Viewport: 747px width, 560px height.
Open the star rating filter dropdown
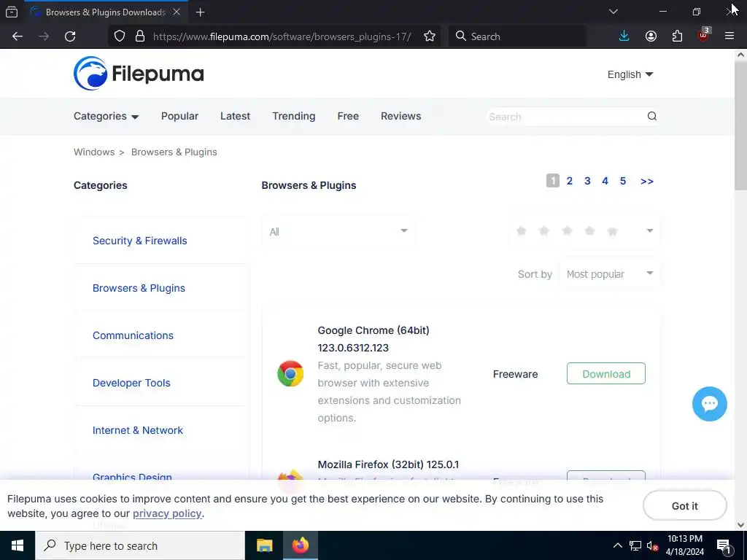[x=584, y=231]
